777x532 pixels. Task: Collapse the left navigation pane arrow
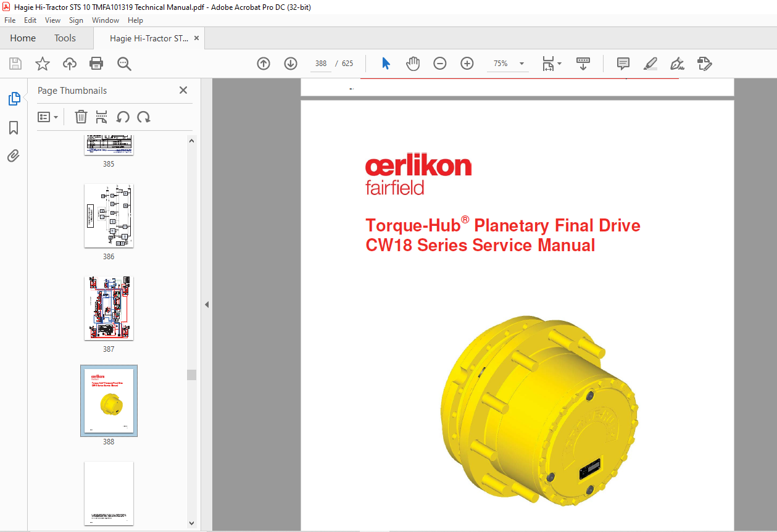click(207, 304)
